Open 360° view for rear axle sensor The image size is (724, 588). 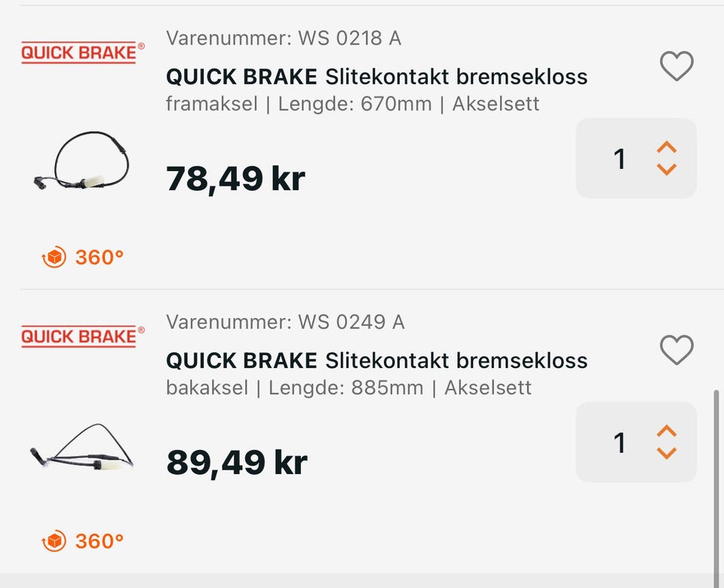(83, 541)
